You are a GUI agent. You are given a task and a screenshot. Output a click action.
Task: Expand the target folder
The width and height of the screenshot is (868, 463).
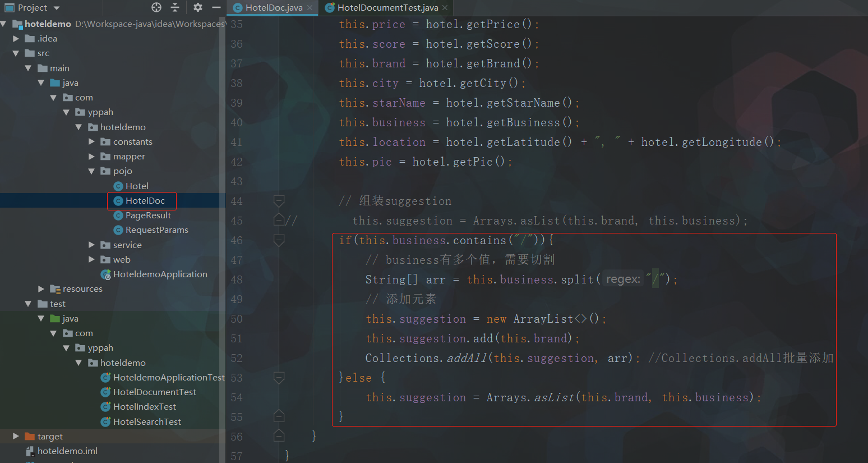16,436
